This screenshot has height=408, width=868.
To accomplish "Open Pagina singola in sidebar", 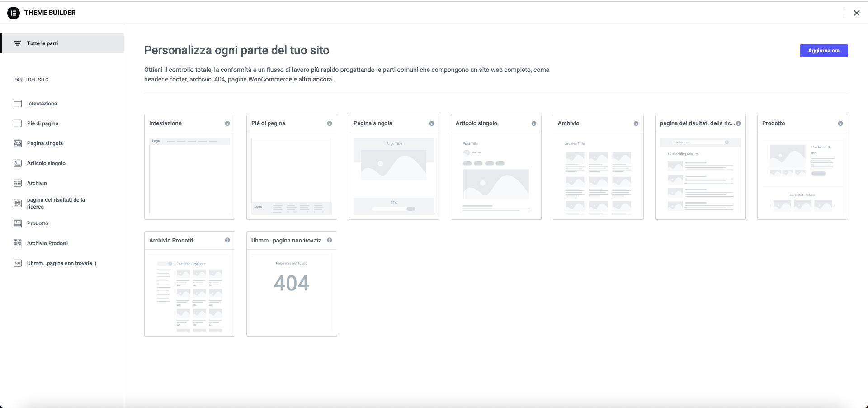I will click(x=45, y=143).
